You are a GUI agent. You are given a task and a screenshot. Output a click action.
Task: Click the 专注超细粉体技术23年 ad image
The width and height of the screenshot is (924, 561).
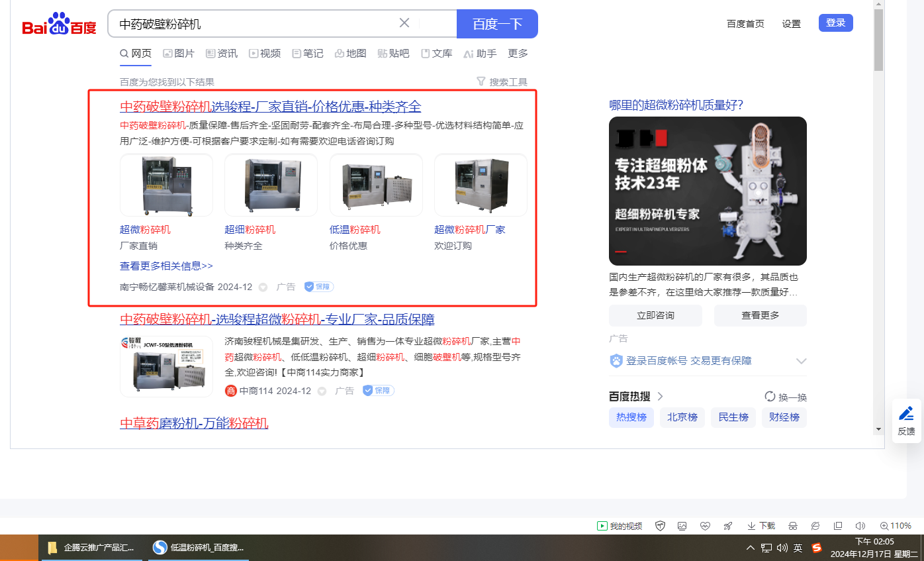708,191
